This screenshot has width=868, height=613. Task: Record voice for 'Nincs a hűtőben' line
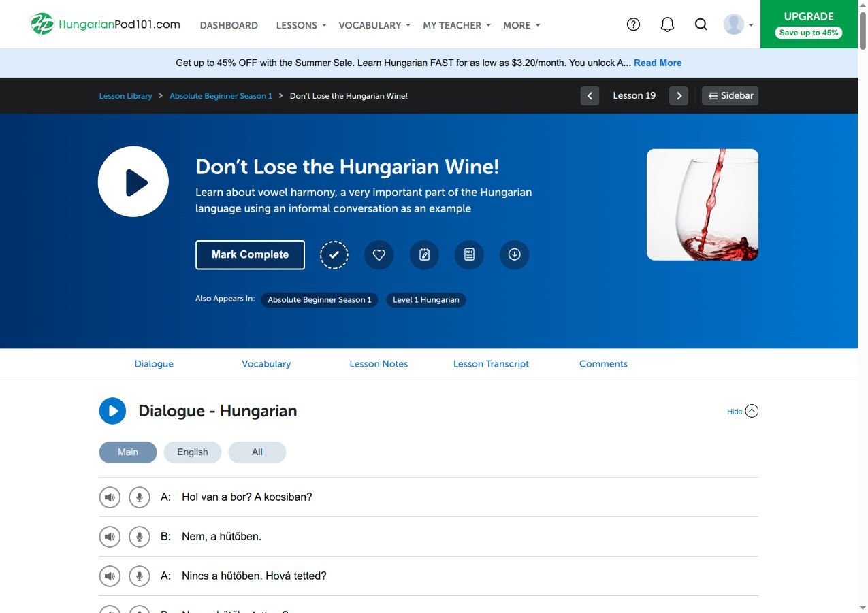pos(139,576)
